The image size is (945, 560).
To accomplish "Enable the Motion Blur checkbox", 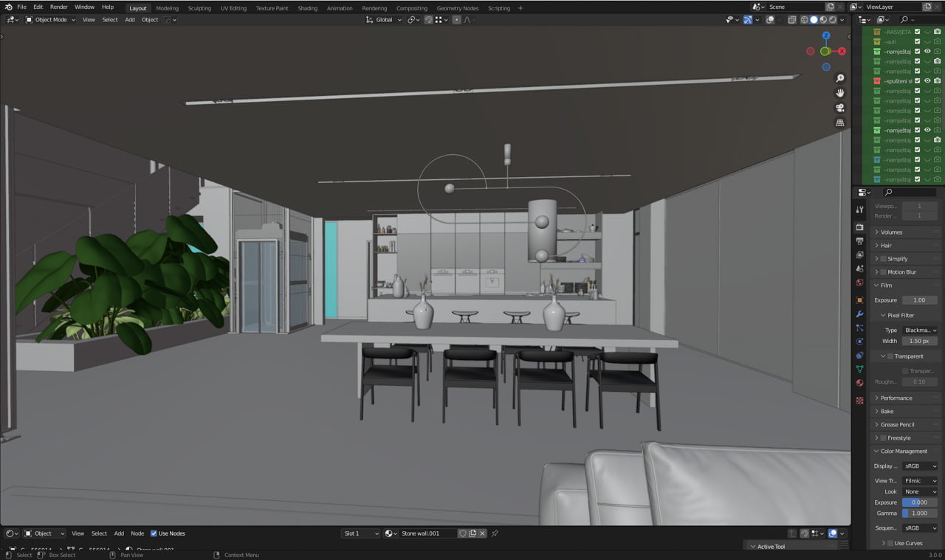I will (883, 272).
